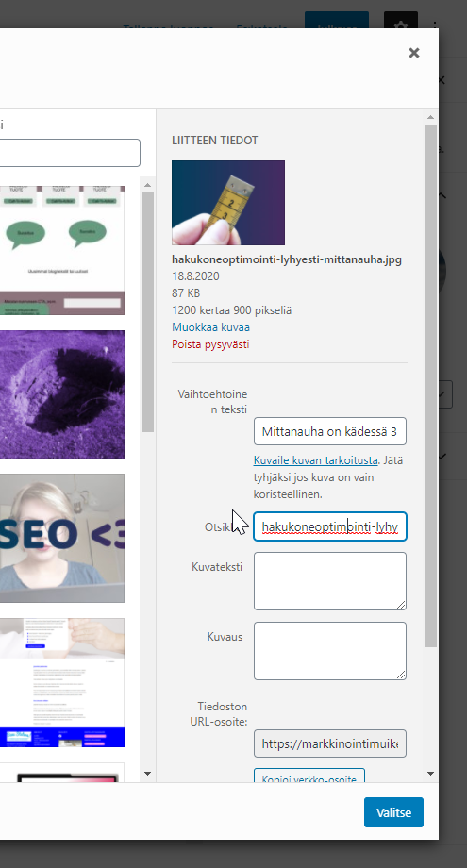The width and height of the screenshot is (467, 868).
Task: Click the Valitse button
Action: click(393, 812)
